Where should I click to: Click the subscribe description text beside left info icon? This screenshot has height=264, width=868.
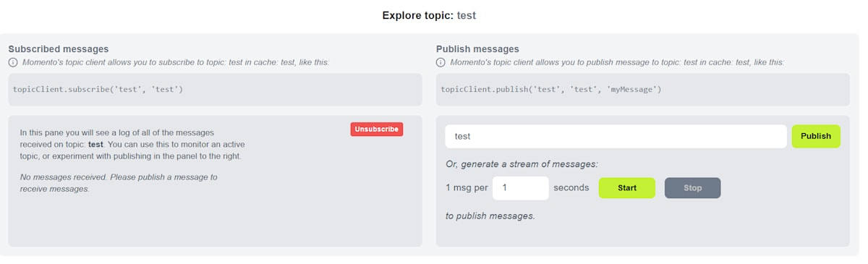pyautogui.click(x=174, y=62)
